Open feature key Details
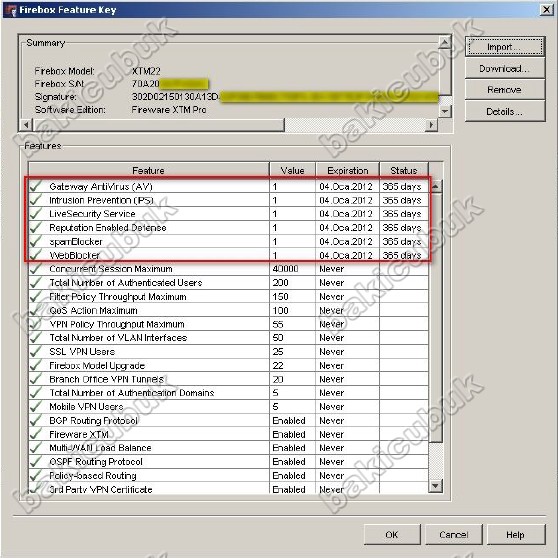The image size is (558, 558). click(x=505, y=111)
